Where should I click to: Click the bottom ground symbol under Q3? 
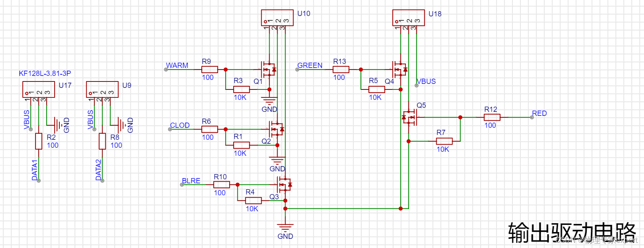tap(285, 228)
